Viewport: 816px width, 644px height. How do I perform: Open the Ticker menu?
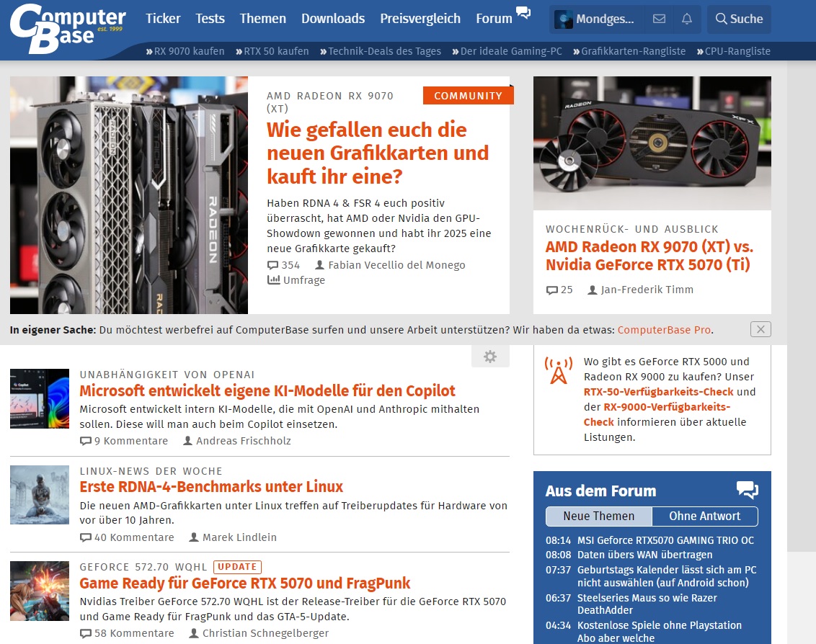pyautogui.click(x=163, y=19)
